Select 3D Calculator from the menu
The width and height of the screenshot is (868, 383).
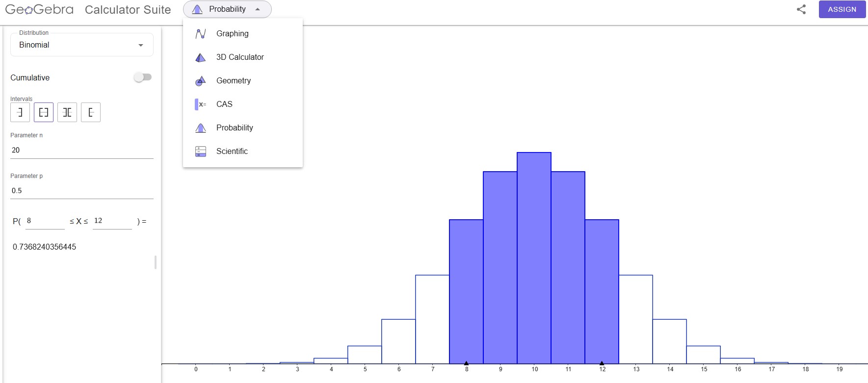point(243,57)
